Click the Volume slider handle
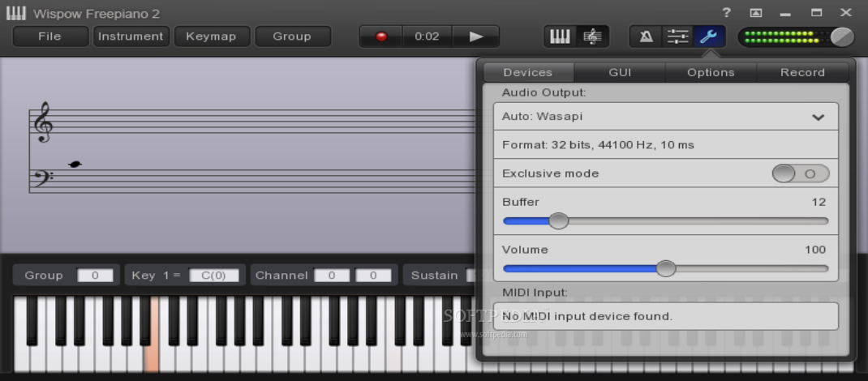 tap(666, 269)
